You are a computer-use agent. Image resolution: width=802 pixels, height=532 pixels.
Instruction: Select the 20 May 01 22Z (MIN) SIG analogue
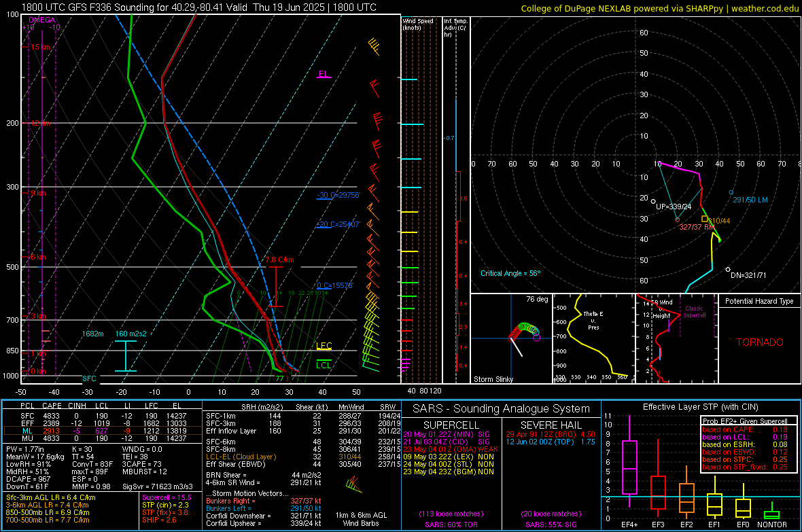tap(447, 434)
